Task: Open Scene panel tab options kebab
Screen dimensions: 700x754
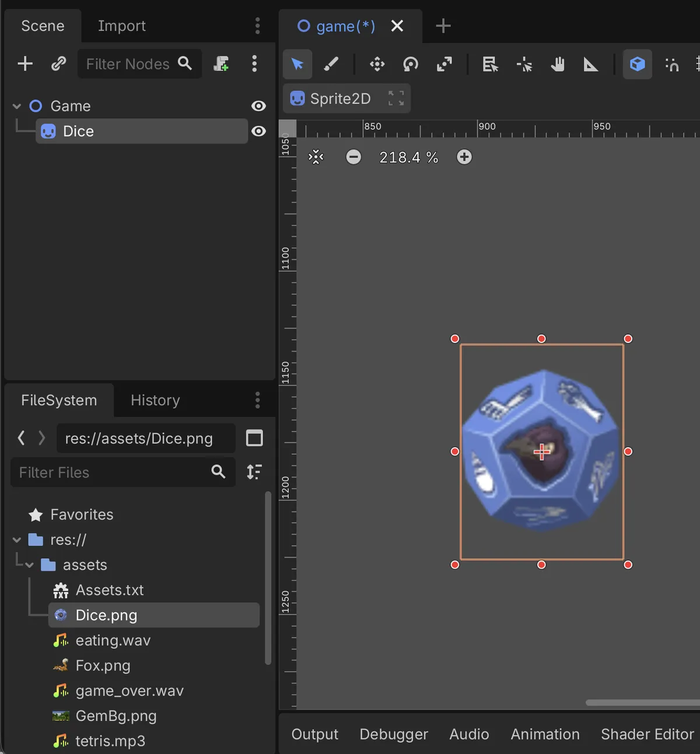Action: (257, 26)
